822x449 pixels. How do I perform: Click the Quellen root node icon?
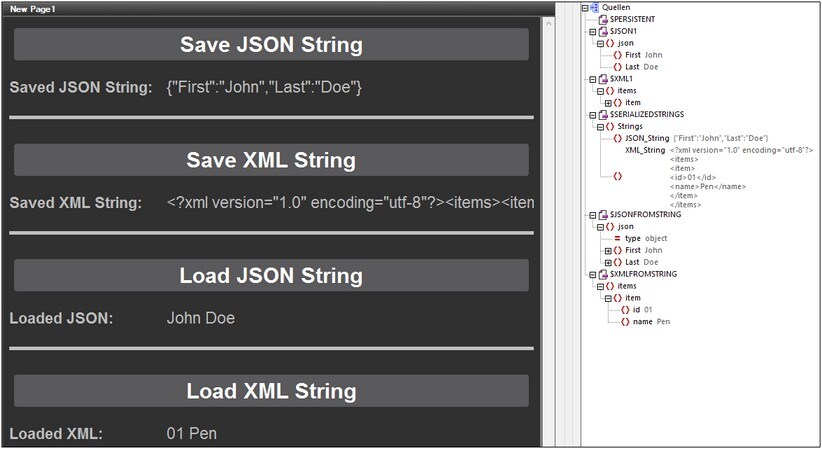tap(594, 7)
